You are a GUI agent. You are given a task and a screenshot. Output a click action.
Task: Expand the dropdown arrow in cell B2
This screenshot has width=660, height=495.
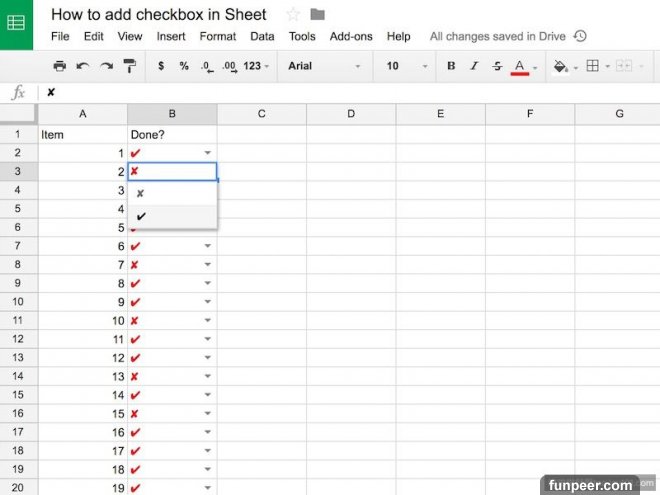point(208,153)
